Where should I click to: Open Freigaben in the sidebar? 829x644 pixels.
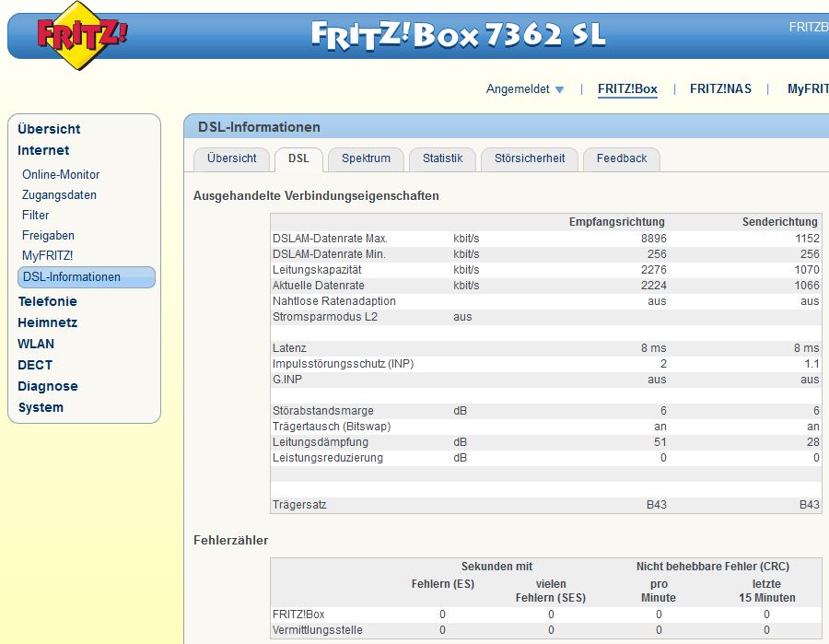click(48, 235)
